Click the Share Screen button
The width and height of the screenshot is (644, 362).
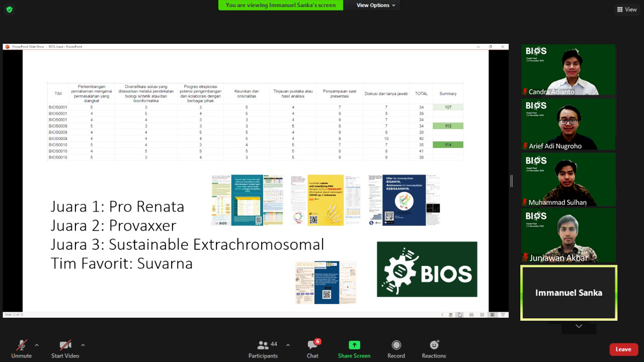click(354, 348)
